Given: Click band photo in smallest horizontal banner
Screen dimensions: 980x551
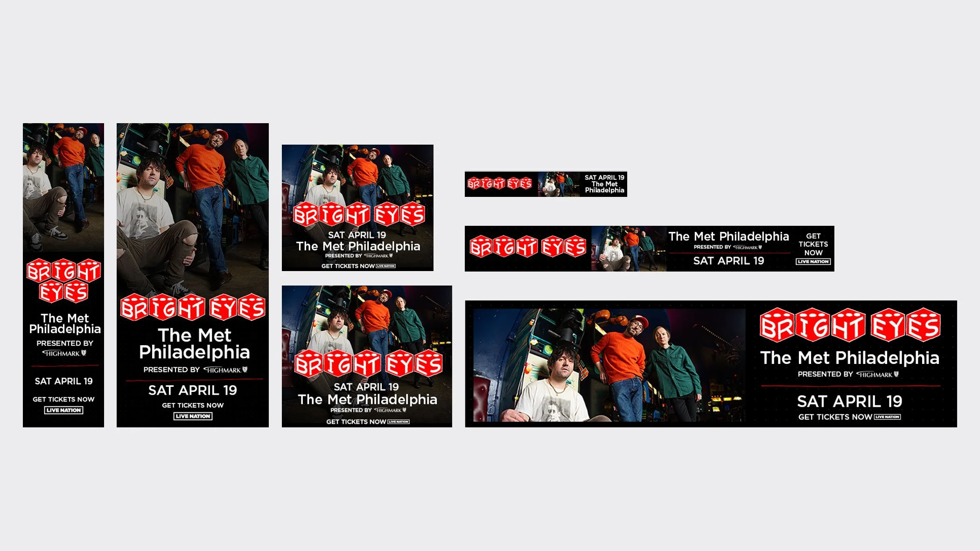Looking at the screenshot, I should coord(559,184).
